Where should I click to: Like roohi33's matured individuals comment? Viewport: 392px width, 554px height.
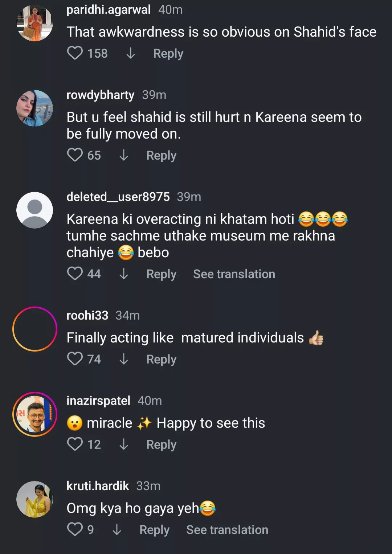pos(75,359)
